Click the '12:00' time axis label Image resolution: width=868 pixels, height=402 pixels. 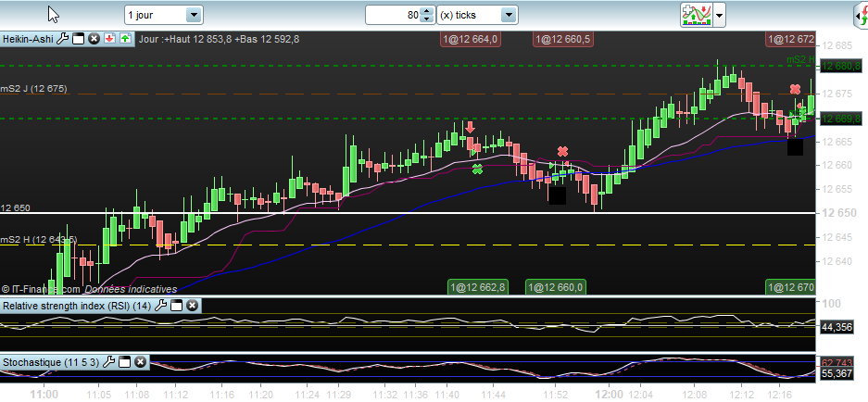coord(609,395)
